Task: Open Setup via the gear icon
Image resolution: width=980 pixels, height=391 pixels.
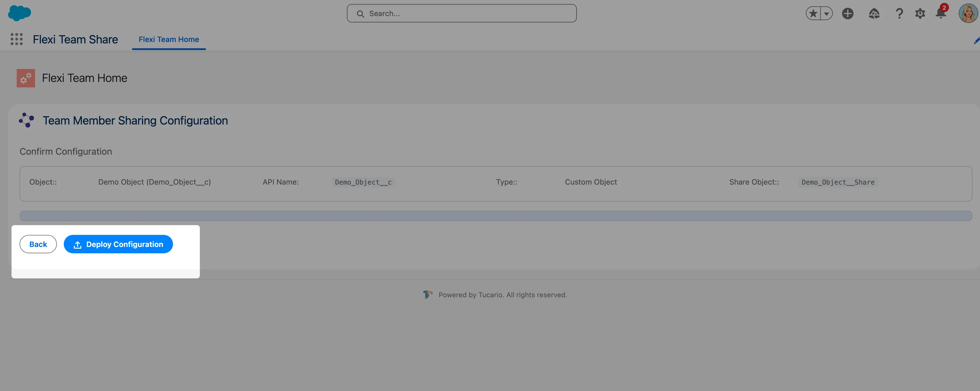Action: click(920, 13)
